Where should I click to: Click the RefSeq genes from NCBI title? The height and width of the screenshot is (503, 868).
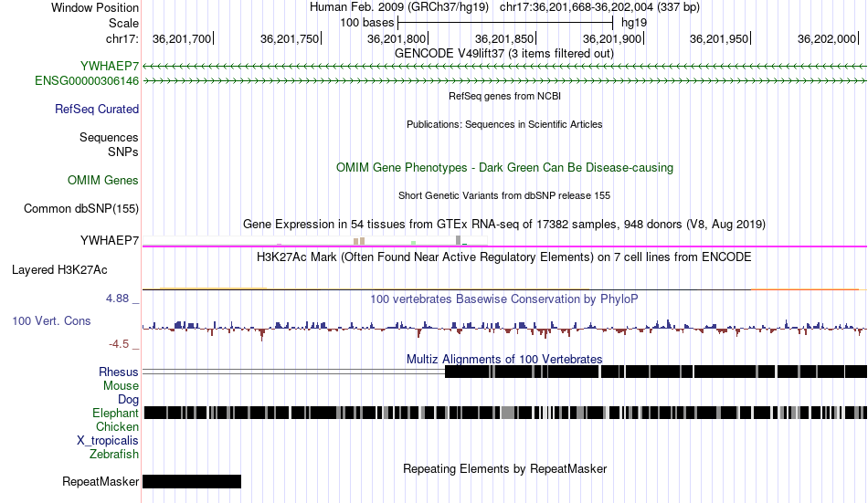tap(504, 96)
